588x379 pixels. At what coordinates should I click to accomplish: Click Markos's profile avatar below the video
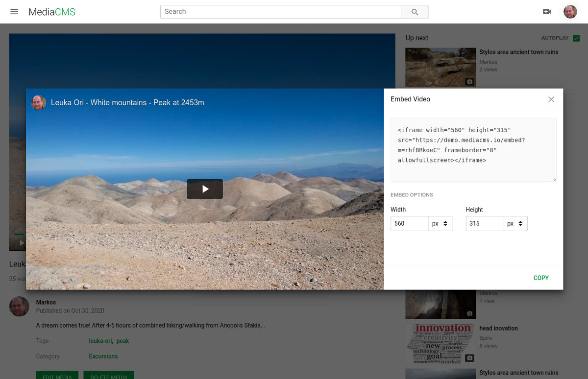click(x=19, y=306)
